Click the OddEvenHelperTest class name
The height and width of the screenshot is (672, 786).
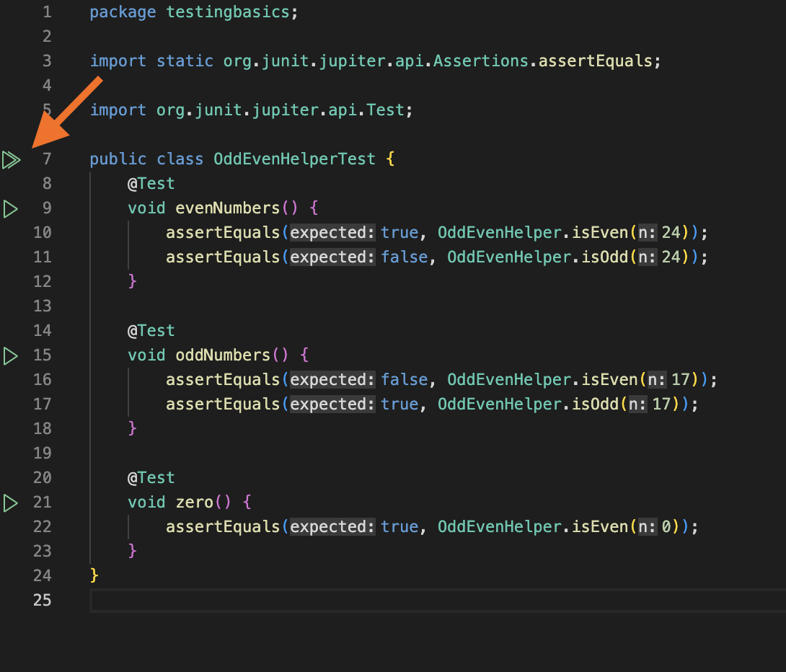[x=294, y=159]
